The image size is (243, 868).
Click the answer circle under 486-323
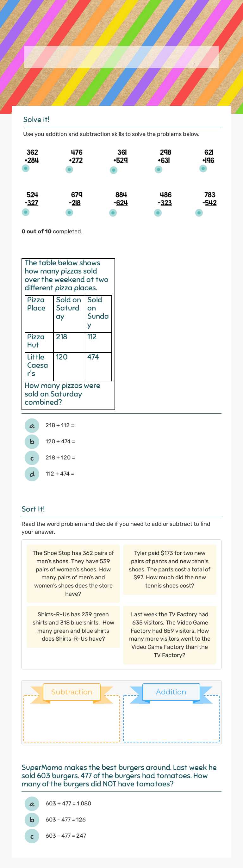point(159,212)
